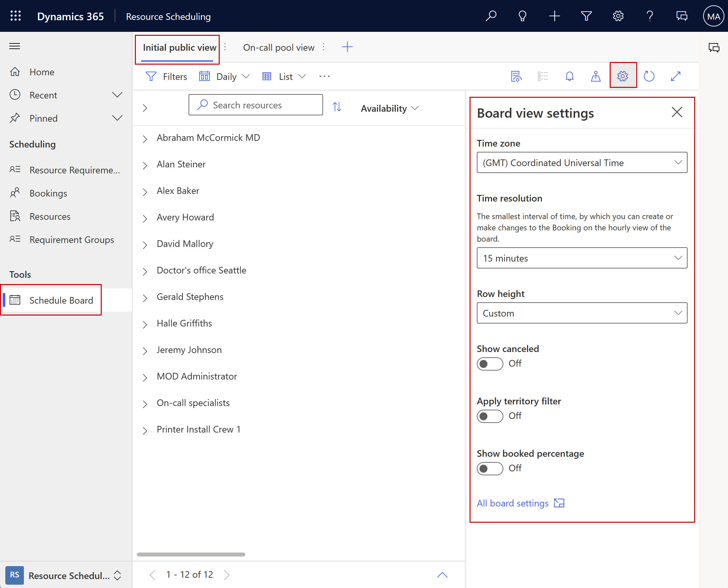Open the Time zone dropdown menu
The height and width of the screenshot is (588, 728).
coord(581,163)
